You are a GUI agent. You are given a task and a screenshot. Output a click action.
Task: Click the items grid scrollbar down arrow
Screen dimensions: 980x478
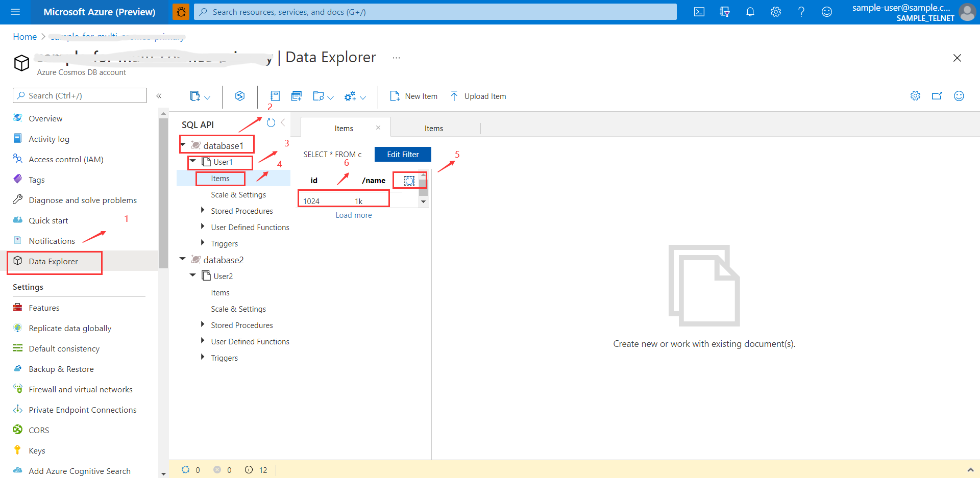click(x=423, y=202)
